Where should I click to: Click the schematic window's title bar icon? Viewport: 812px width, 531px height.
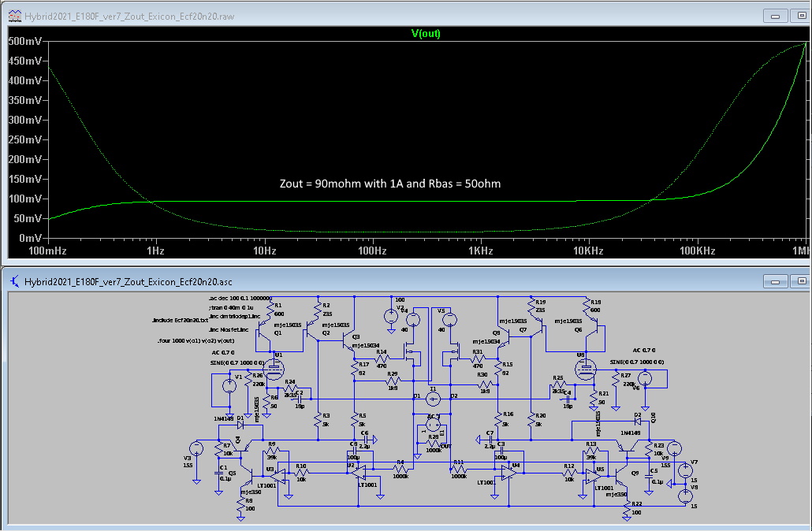click(x=13, y=280)
